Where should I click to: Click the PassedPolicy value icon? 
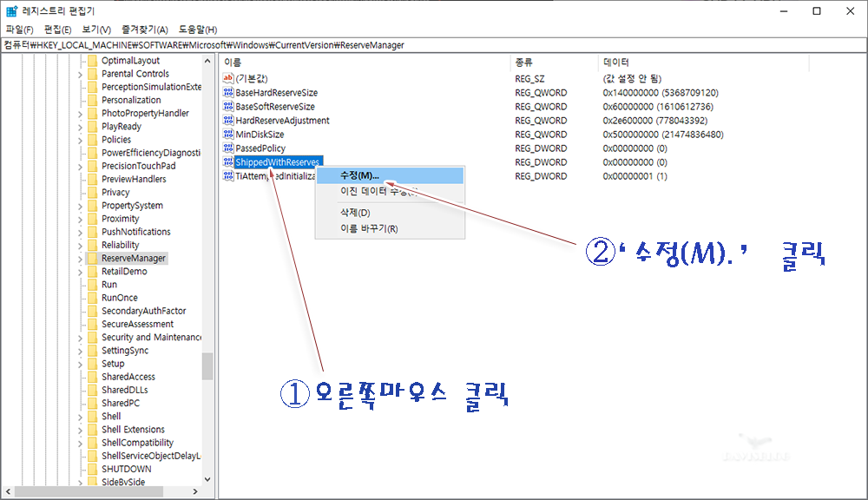228,148
